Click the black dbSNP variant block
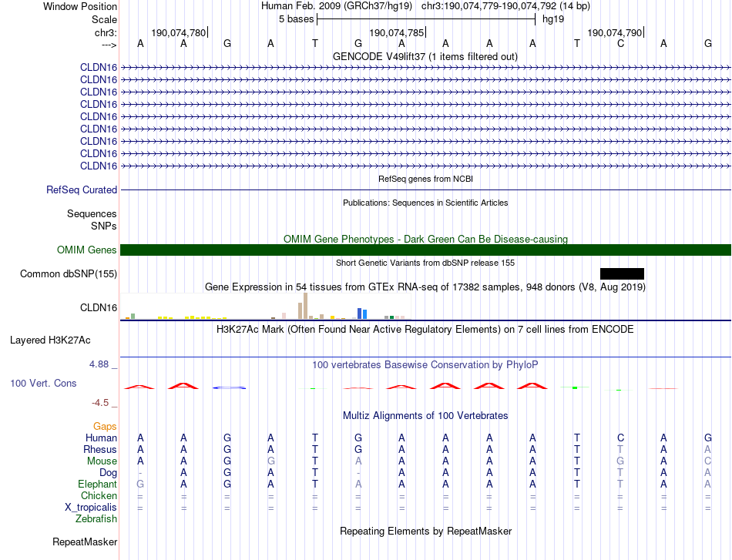Screen dimensions: 732x560 pos(622,274)
